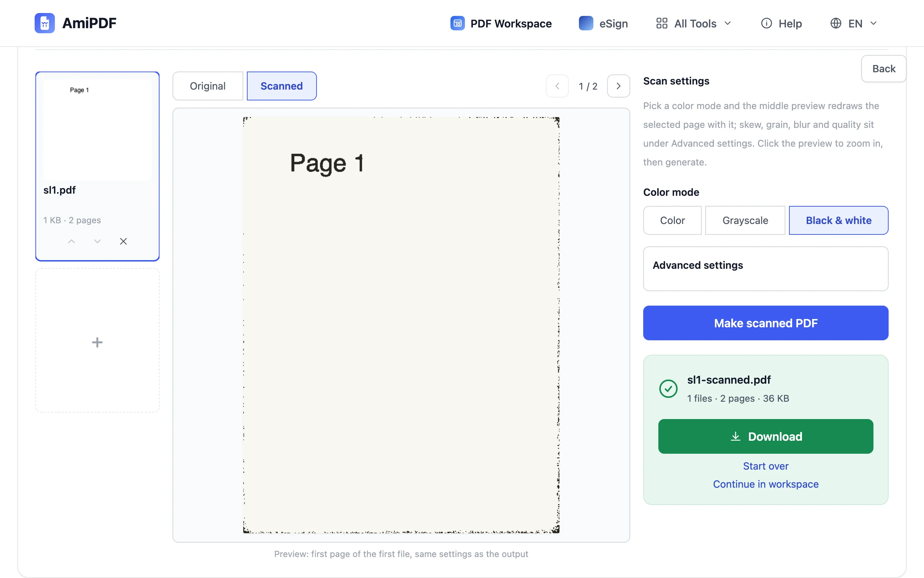Click the globe language icon
This screenshot has width=924, height=578.
pyautogui.click(x=836, y=23)
